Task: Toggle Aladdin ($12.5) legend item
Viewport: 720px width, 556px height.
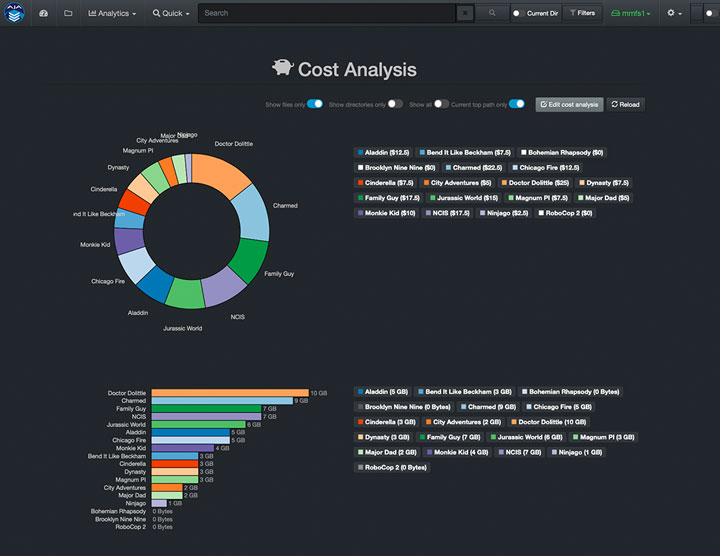Action: (383, 153)
